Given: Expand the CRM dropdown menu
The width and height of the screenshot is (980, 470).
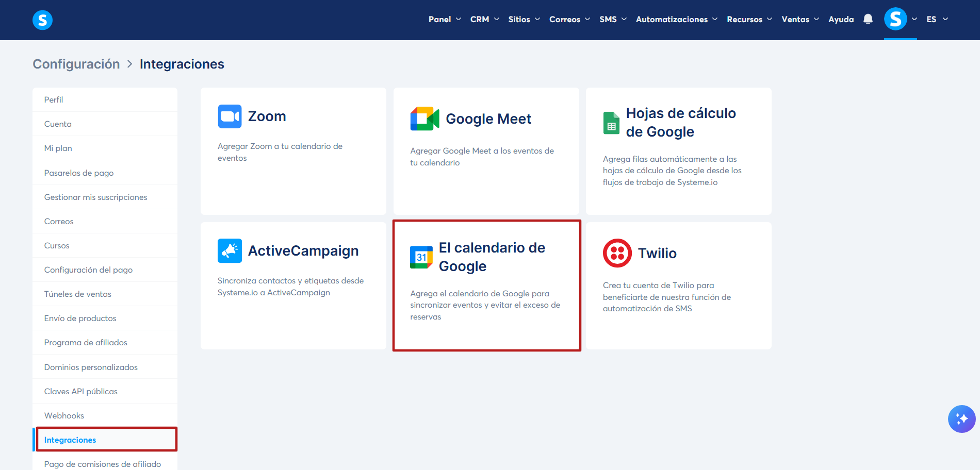Looking at the screenshot, I should pos(485,19).
